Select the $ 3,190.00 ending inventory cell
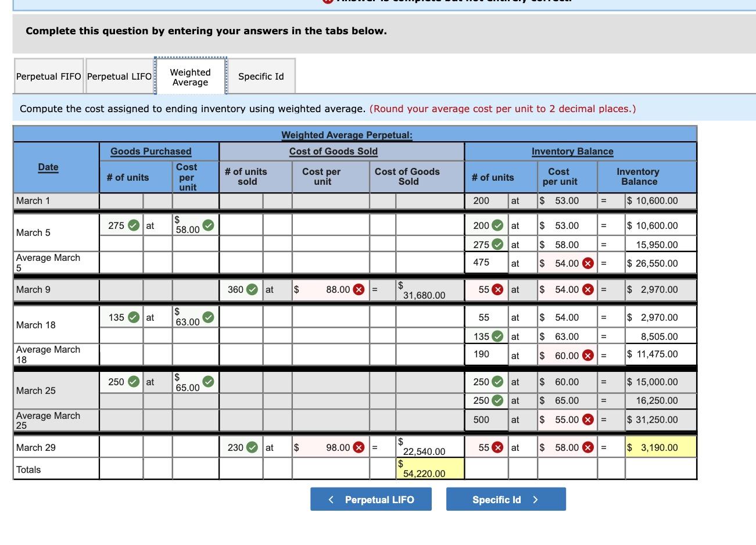Viewport: 756px width, 545px height. click(x=660, y=447)
